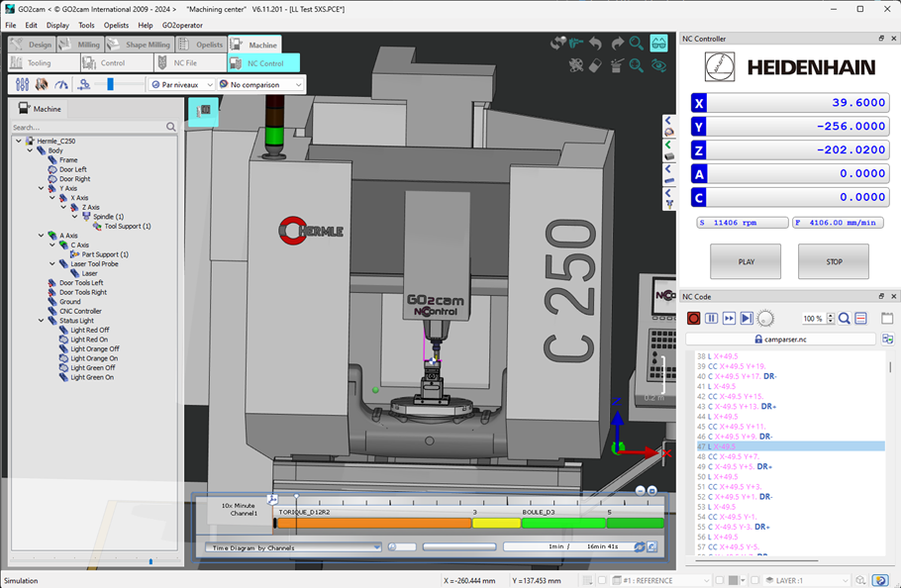Click the zoom fit-all magnifier icon
Screen dimensions: 901x588
click(x=636, y=65)
